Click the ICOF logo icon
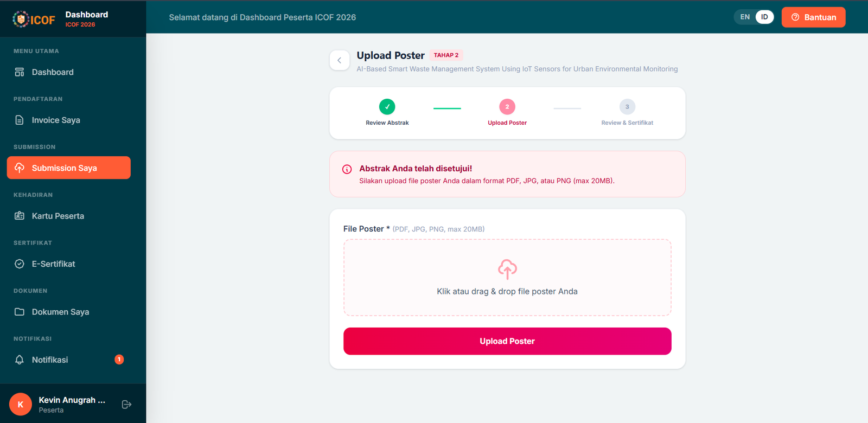The image size is (868, 423). tap(21, 19)
